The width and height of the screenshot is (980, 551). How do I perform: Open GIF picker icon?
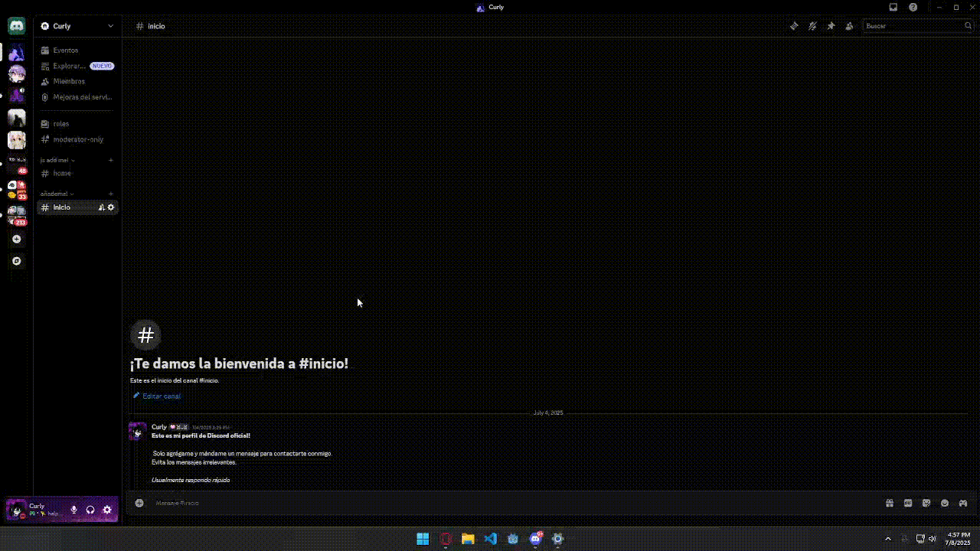point(908,503)
